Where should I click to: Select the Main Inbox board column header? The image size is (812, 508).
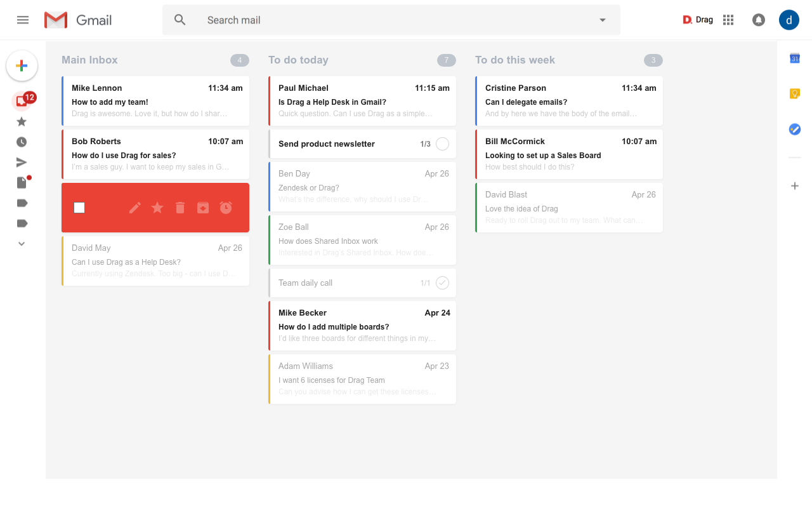(x=89, y=60)
